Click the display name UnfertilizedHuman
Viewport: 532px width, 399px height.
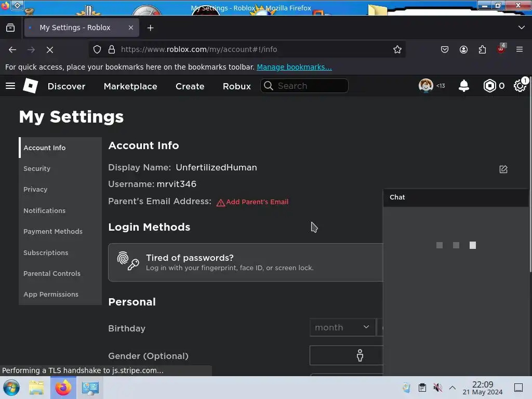point(216,168)
